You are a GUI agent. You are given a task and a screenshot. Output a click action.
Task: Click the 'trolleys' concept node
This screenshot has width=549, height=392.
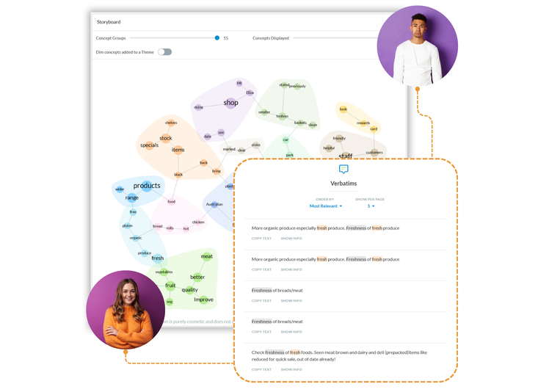coord(282,116)
